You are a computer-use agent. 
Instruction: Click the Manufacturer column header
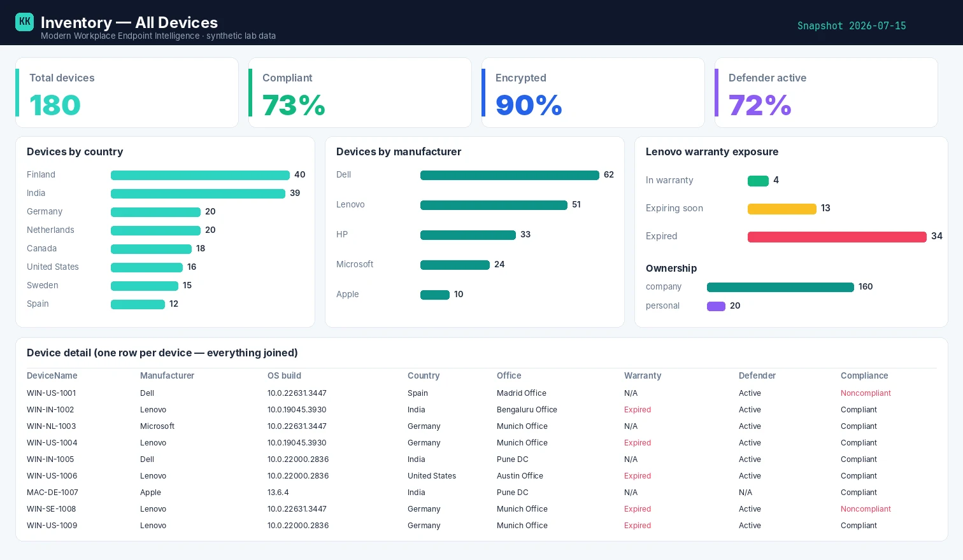(x=167, y=376)
